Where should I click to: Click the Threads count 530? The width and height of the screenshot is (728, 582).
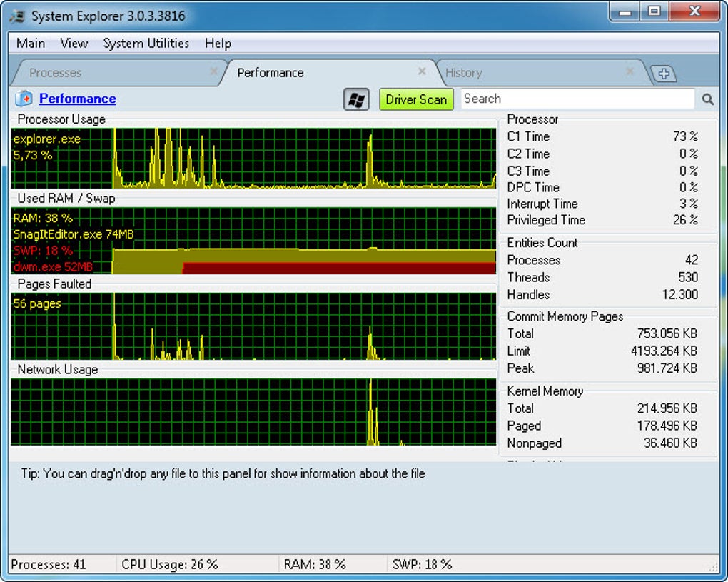click(x=688, y=277)
